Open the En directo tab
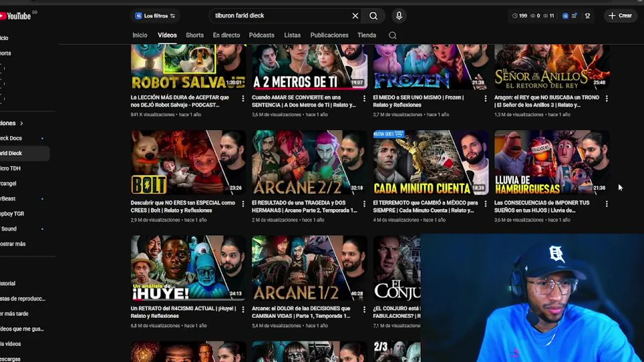Viewport: 644px width, 362px height. click(226, 35)
